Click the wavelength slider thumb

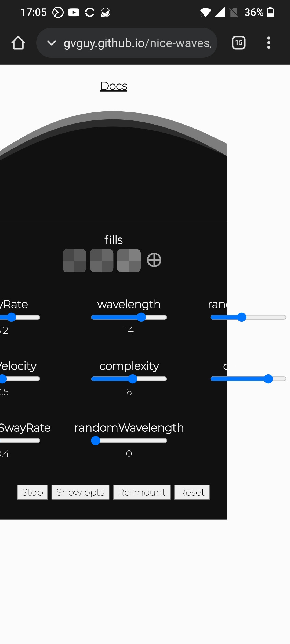pos(142,317)
